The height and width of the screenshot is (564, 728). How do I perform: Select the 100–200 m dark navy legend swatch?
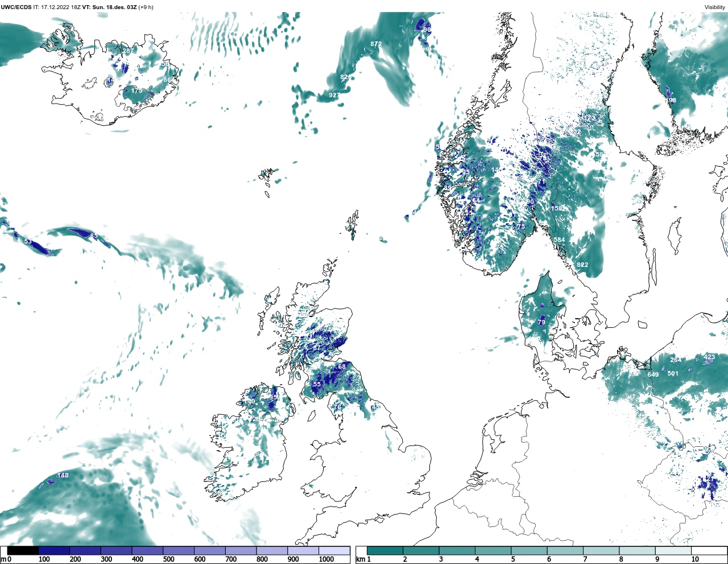coord(54,550)
